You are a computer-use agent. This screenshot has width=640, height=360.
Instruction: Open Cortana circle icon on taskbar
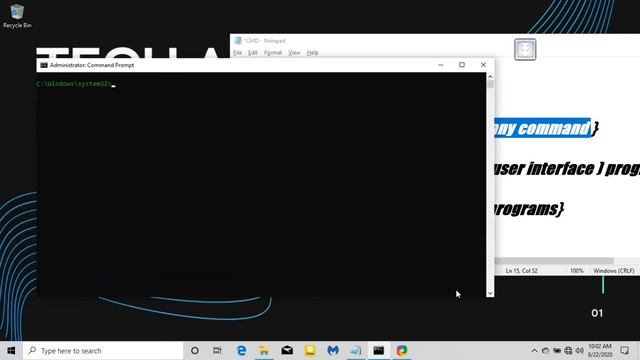195,351
